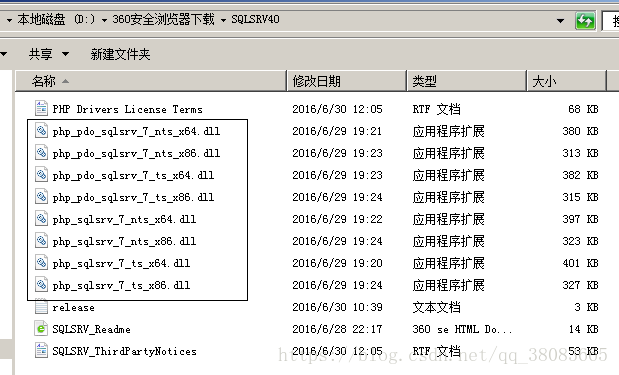
Task: Click size value 68 KB
Action: point(583,109)
